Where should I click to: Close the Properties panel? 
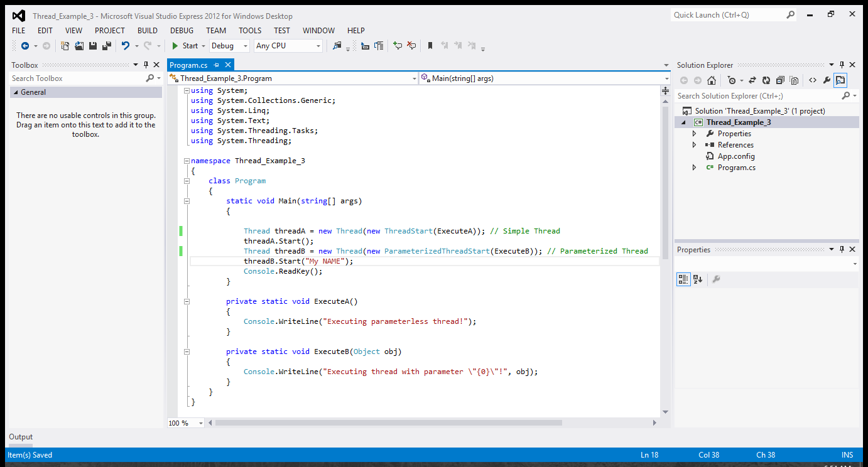click(852, 249)
